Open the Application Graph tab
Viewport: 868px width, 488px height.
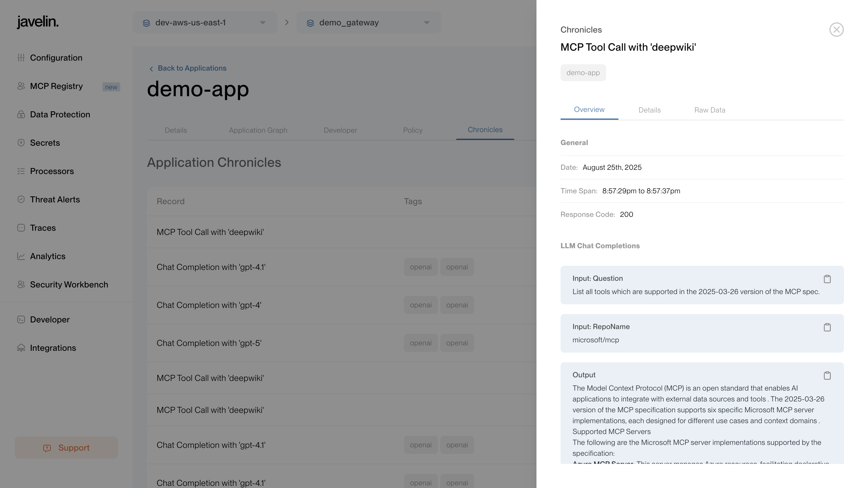click(258, 130)
